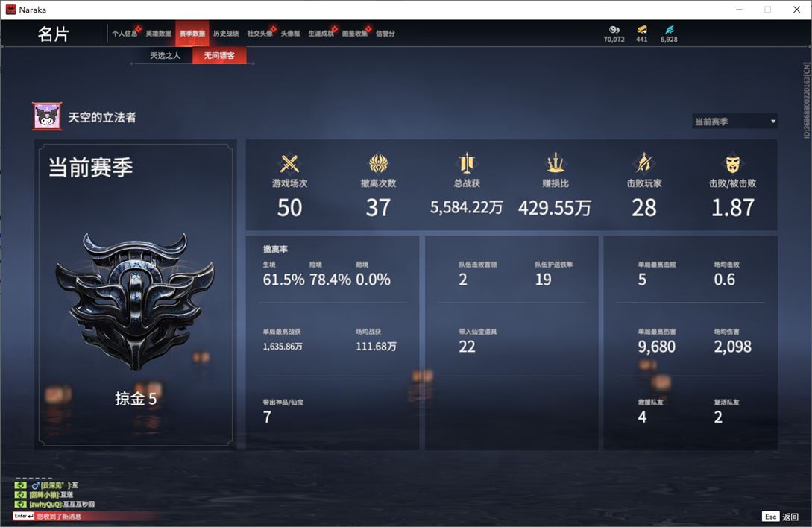Close the Naraka window
The image size is (812, 527).
click(796, 10)
